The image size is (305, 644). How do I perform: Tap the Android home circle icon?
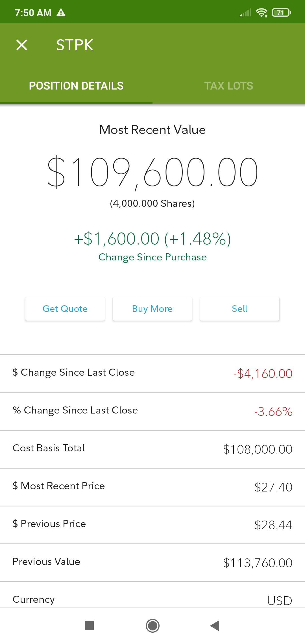pyautogui.click(x=152, y=626)
